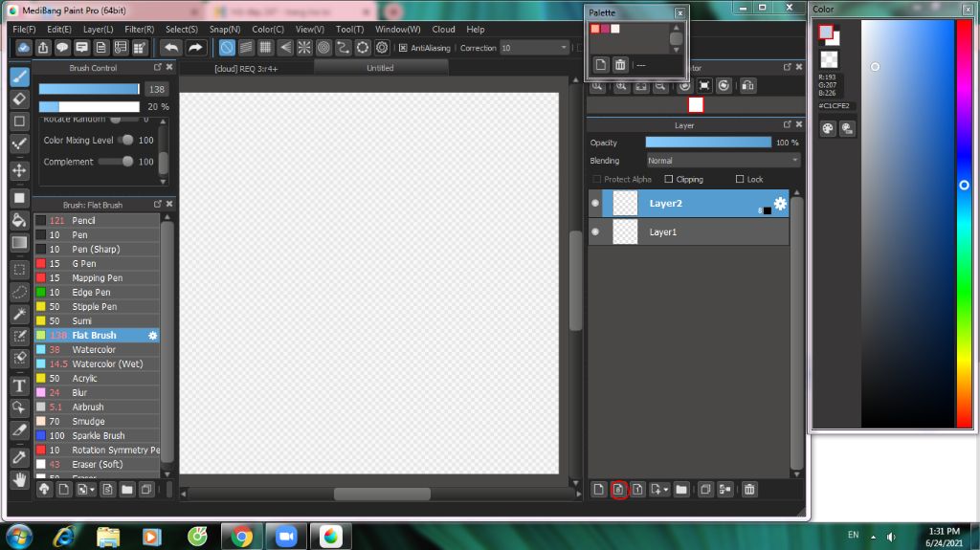
Task: Select the Move tool
Action: coord(19,170)
